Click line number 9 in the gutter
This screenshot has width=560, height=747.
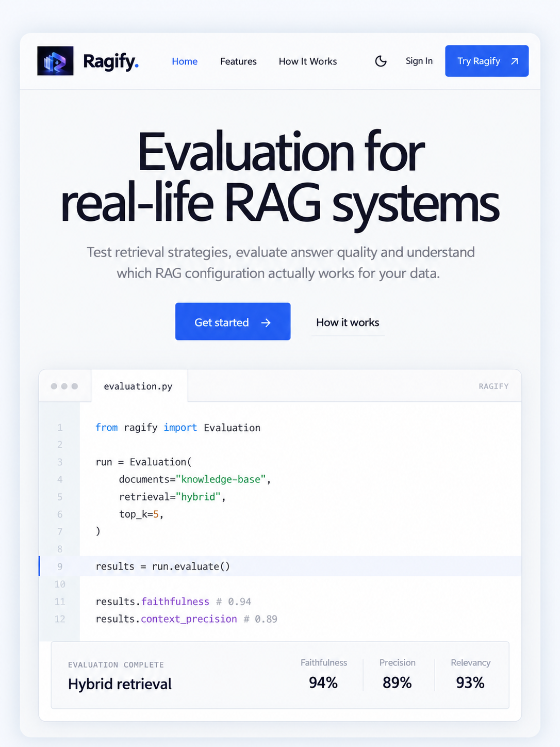(x=60, y=566)
